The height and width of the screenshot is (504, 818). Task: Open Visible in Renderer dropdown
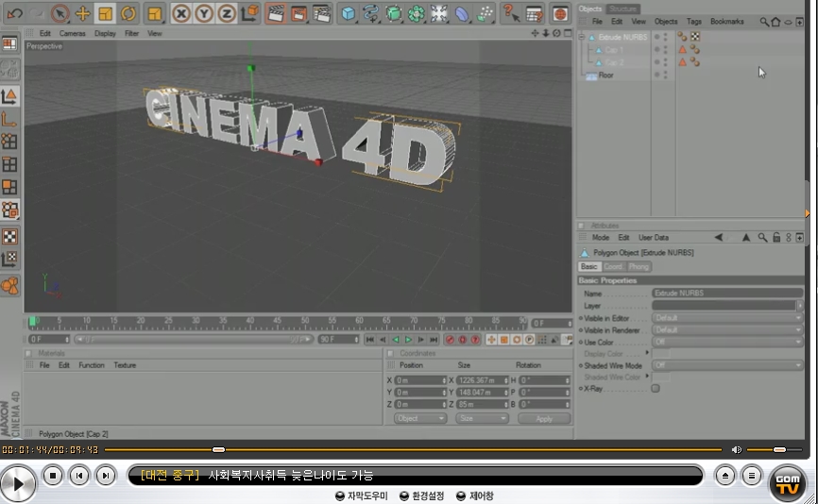point(727,330)
